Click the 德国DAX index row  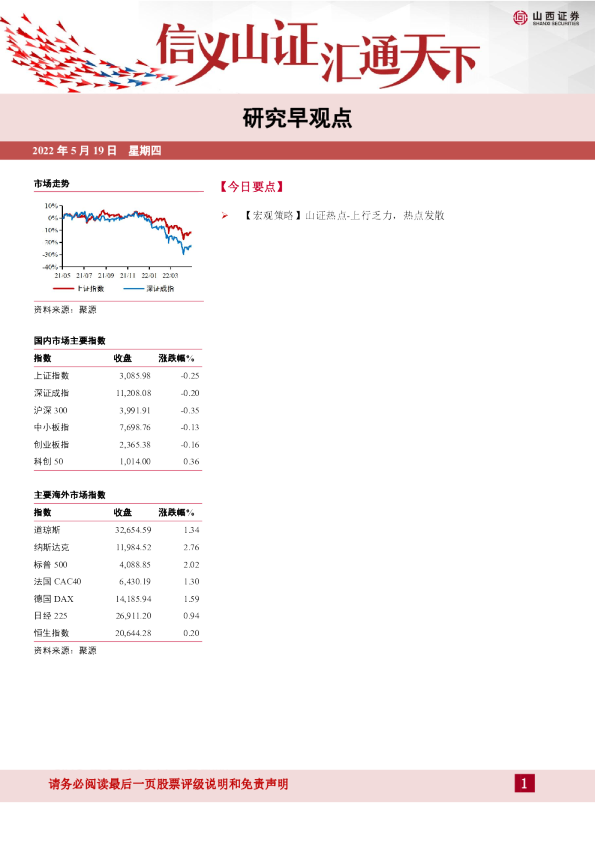click(x=117, y=599)
